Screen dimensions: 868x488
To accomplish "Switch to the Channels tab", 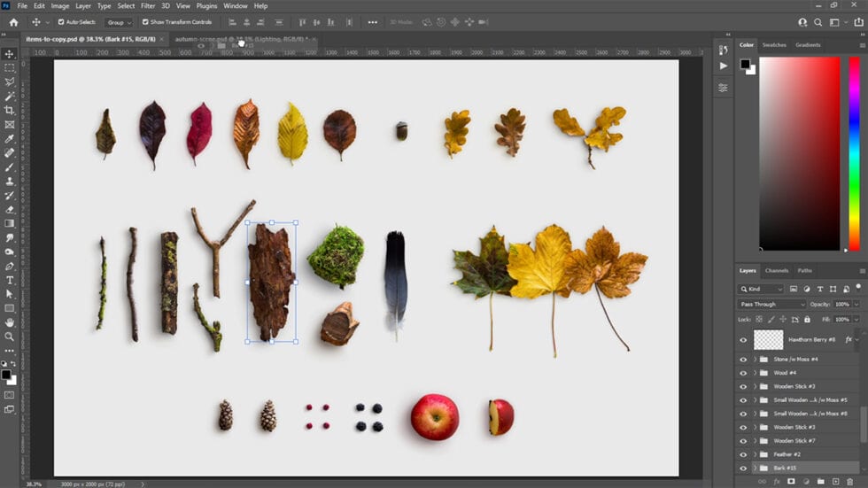I will point(776,270).
